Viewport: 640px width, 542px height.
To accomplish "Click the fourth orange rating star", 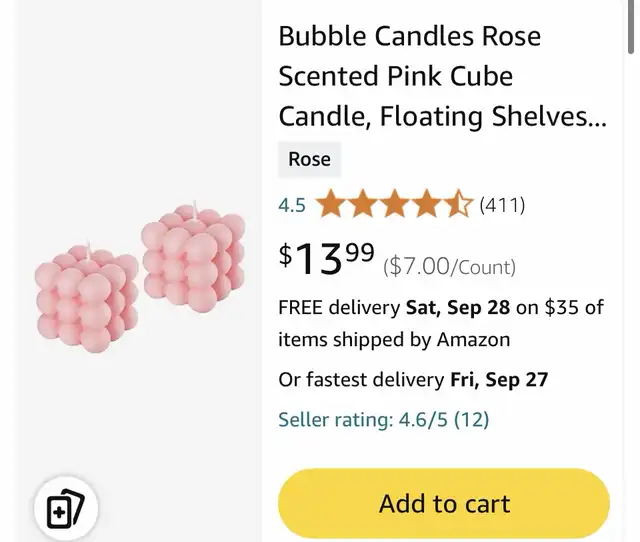I will (426, 206).
